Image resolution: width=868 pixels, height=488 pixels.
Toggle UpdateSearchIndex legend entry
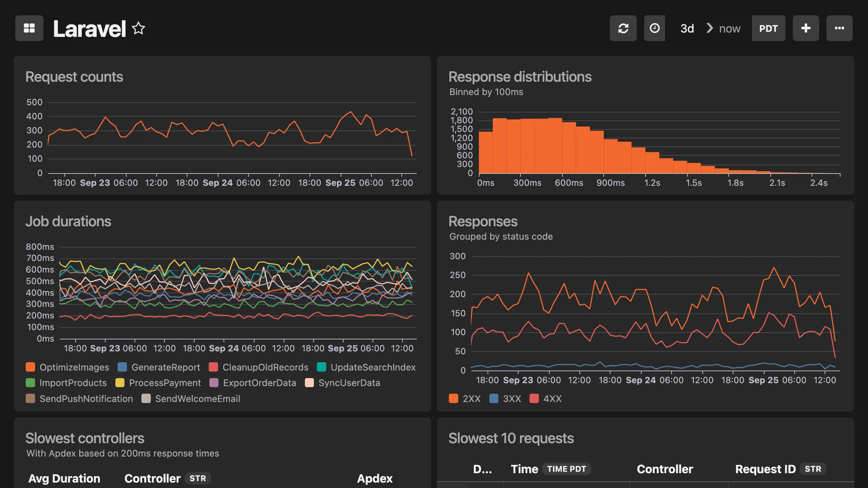click(x=366, y=367)
